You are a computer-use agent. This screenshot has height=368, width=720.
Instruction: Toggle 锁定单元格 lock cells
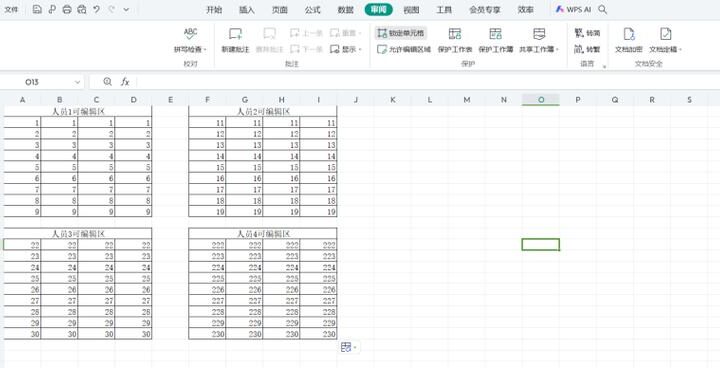[x=401, y=33]
